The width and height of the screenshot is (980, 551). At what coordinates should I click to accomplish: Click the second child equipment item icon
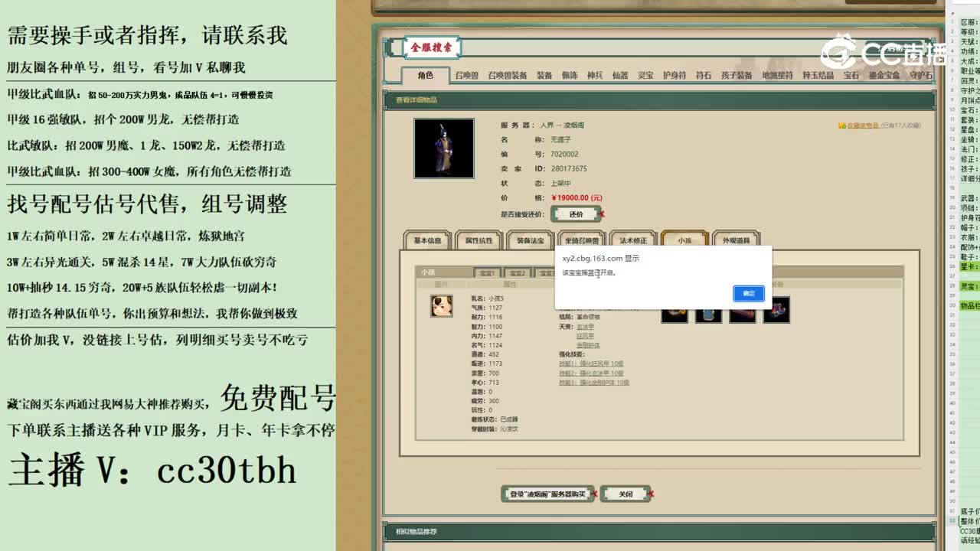(x=708, y=310)
